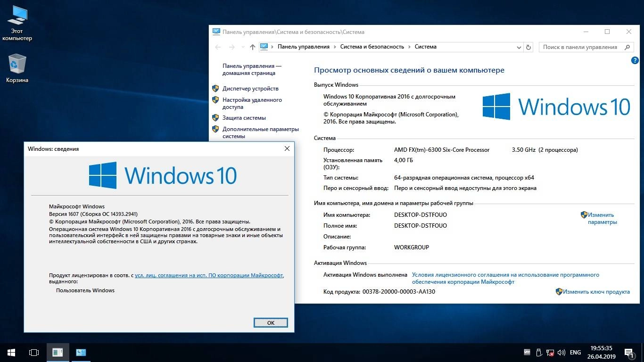Click OK in the Windows: сведения dialog
This screenshot has width=644, height=362.
[x=271, y=323]
